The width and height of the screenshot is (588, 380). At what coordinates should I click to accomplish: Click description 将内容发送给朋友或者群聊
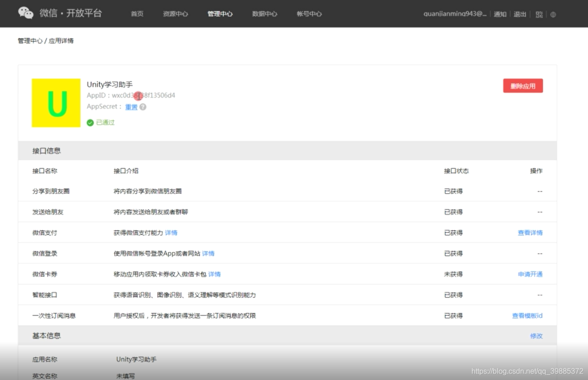(151, 212)
